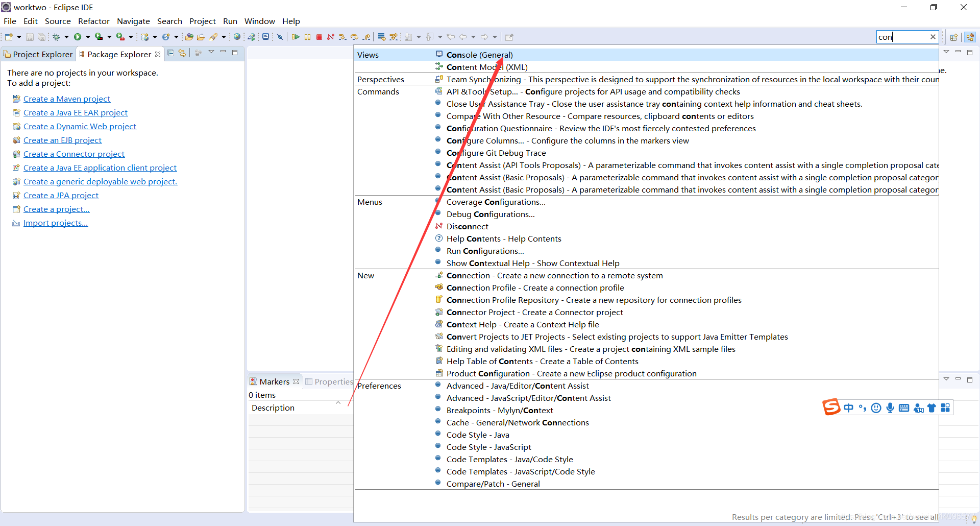
Task: Click the Resume debug icon
Action: click(x=295, y=37)
